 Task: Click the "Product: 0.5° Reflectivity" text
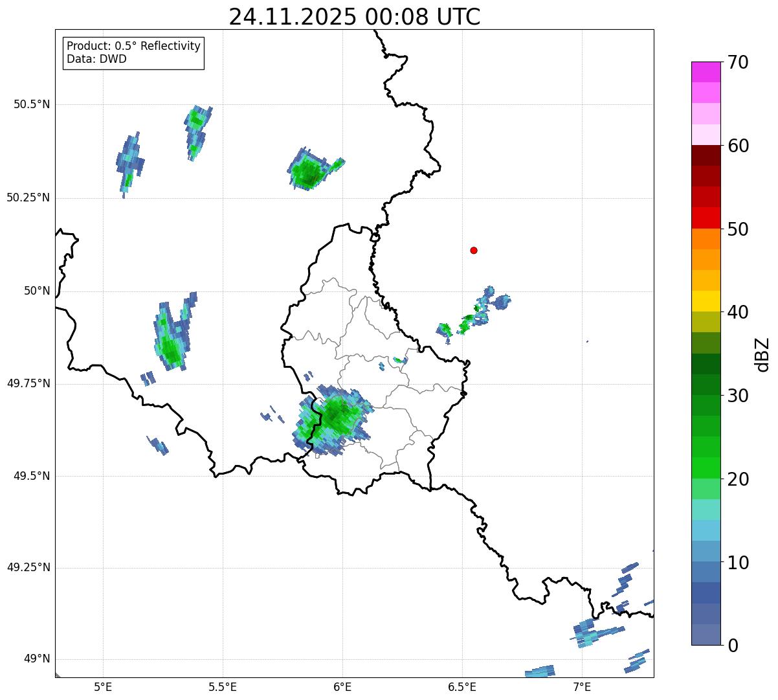coord(133,46)
